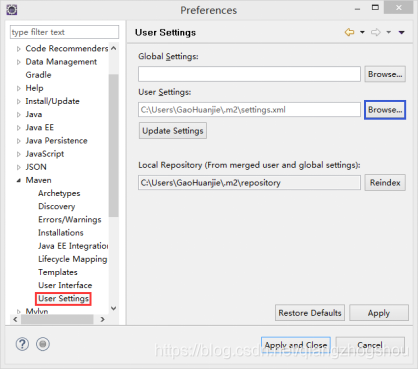
Task: Open the Archetypes page under Maven
Action: click(59, 193)
